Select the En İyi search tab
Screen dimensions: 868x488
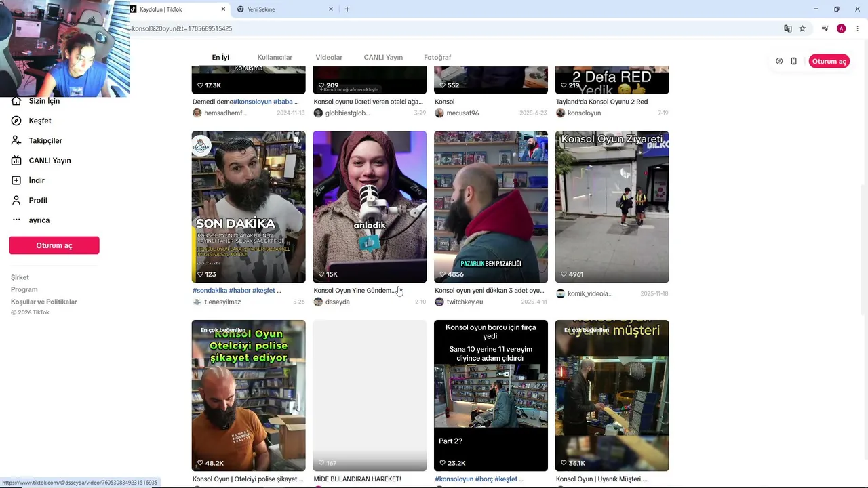coord(220,58)
